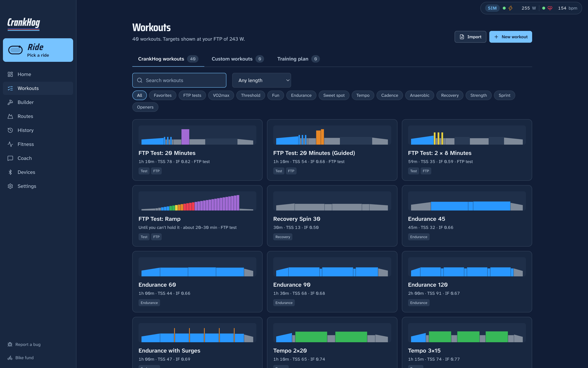The image size is (588, 368).
Task: Click the Bike fund bicycle icon
Action: pyautogui.click(x=10, y=358)
